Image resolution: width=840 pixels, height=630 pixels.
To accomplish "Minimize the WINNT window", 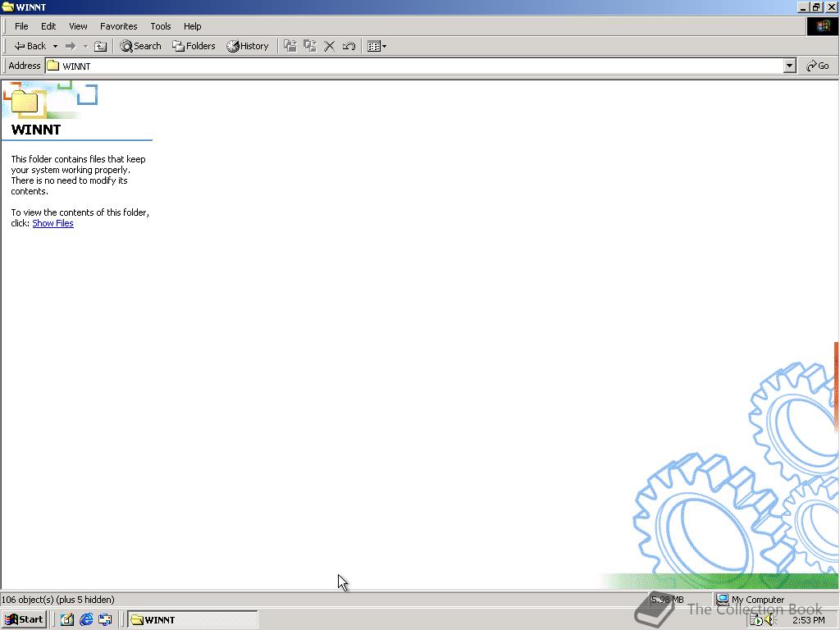I will click(803, 7).
